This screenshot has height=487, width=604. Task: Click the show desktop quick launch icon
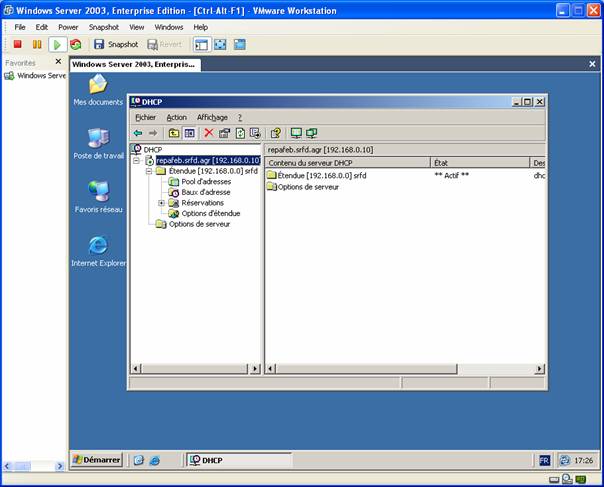[139, 460]
